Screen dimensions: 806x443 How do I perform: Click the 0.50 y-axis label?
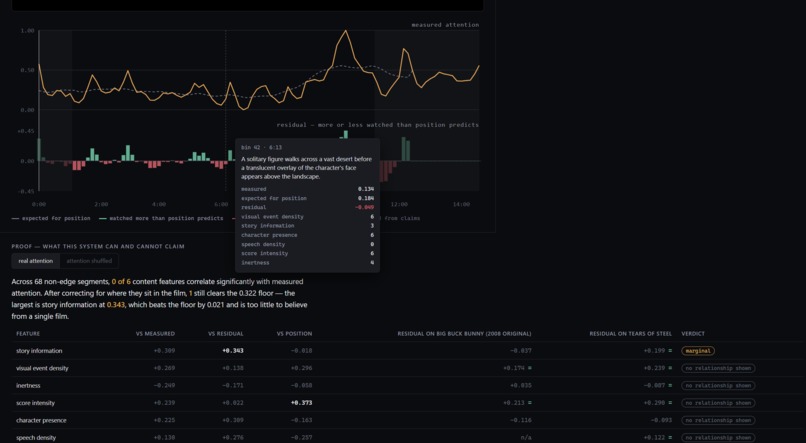[28, 70]
